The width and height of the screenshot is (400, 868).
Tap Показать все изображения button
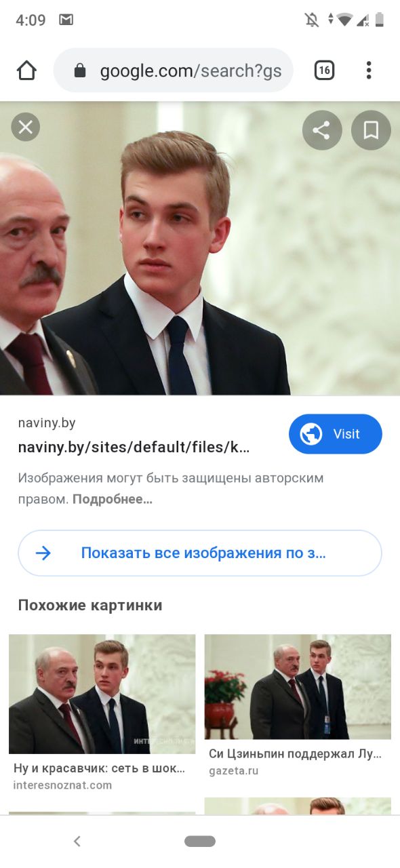pos(200,553)
